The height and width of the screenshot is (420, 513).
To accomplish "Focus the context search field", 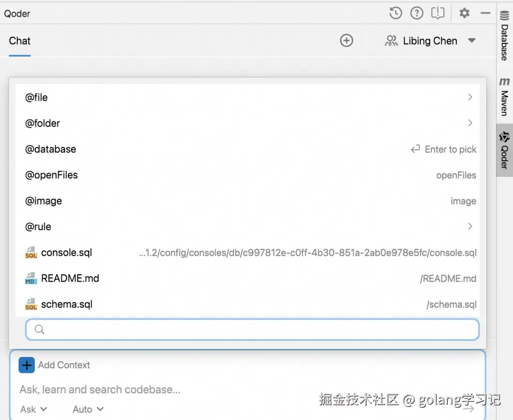I will tap(252, 329).
